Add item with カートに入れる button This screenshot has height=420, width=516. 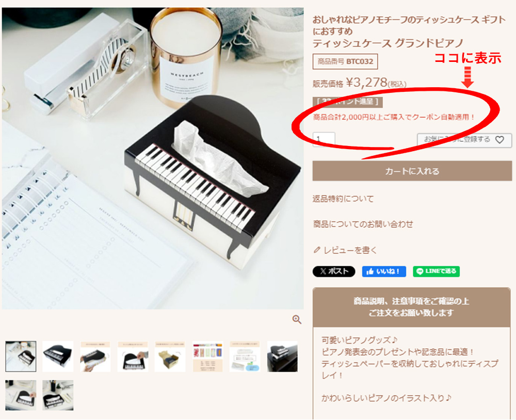(x=412, y=171)
